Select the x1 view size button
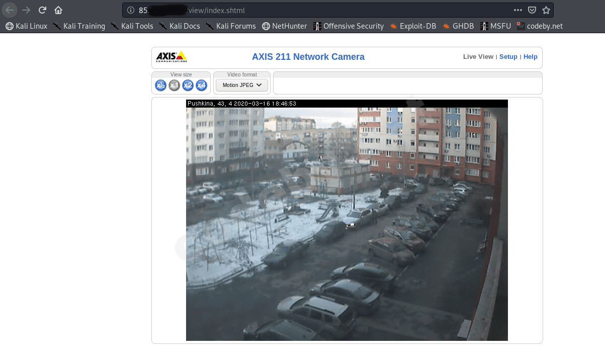The width and height of the screenshot is (605, 364). 174,85
